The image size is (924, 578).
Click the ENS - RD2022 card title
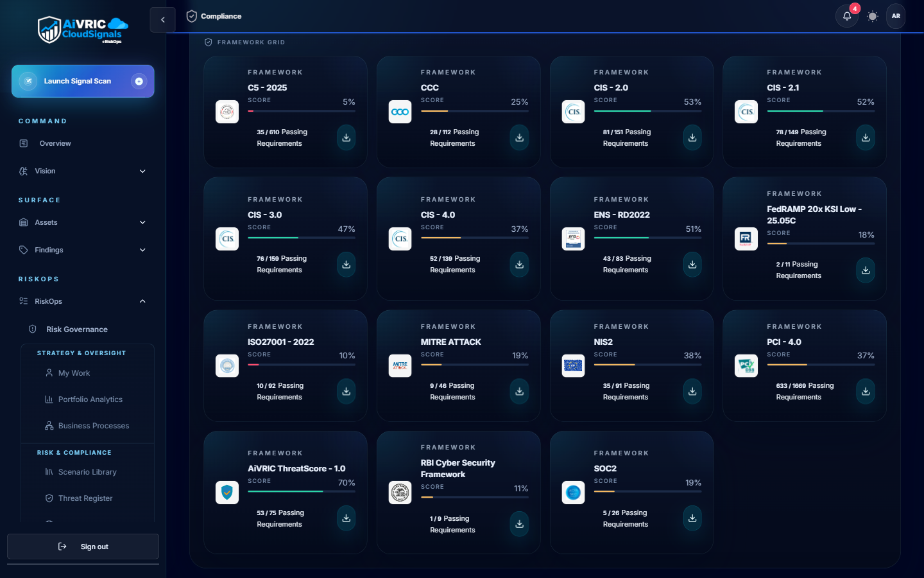tap(622, 215)
